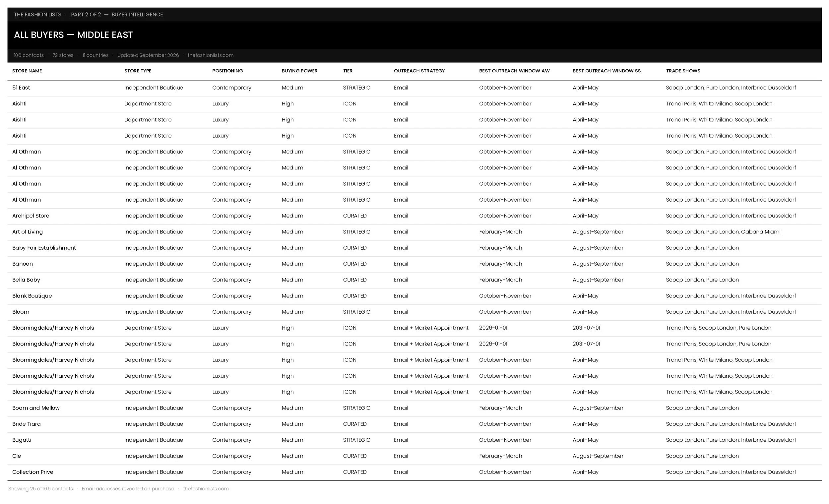Click "THE FASHION LISTS" in the top bar
Viewport: 829px width, 504px height.
point(38,15)
